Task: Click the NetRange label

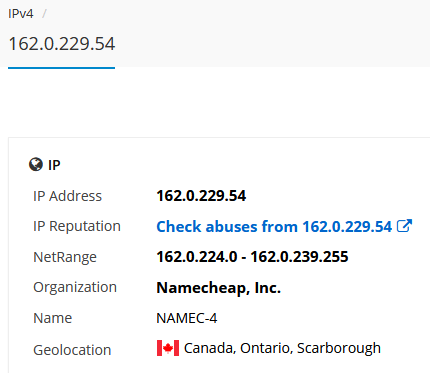Action: [x=65, y=257]
